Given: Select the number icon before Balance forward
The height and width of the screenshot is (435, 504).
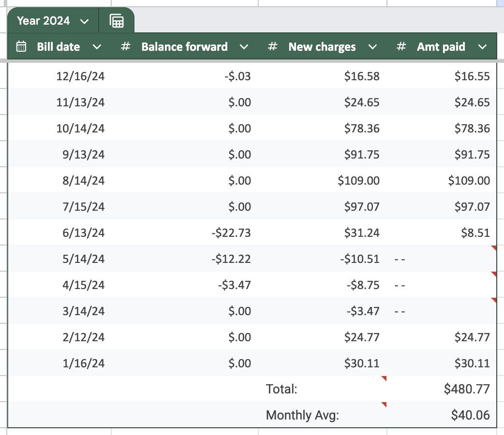Looking at the screenshot, I should pos(125,46).
